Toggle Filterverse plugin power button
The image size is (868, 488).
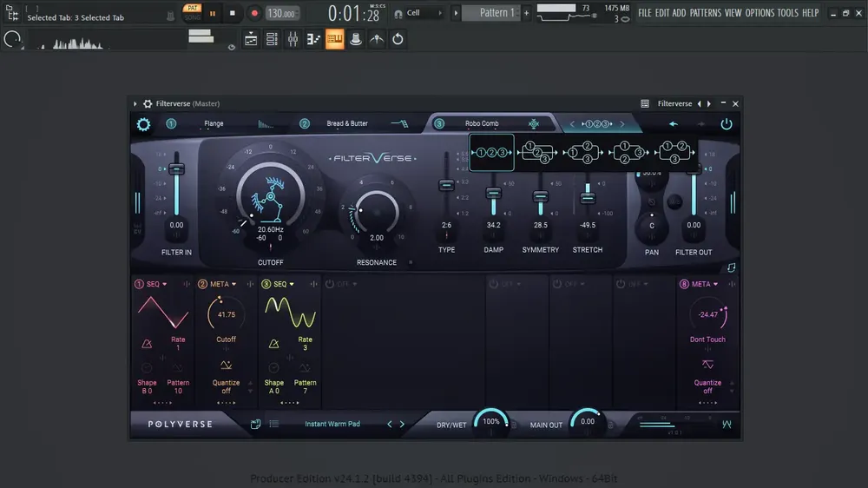click(727, 124)
